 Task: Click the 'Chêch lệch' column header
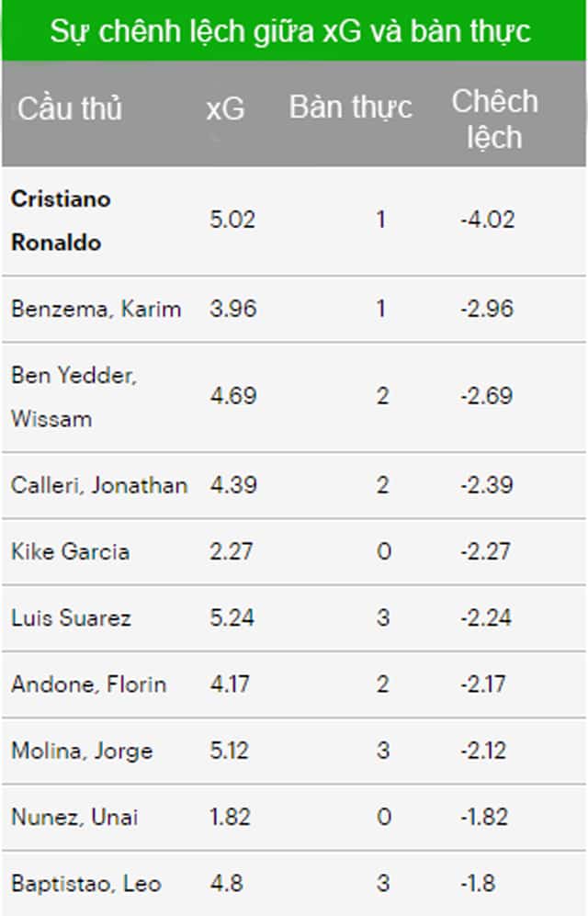tap(494, 119)
